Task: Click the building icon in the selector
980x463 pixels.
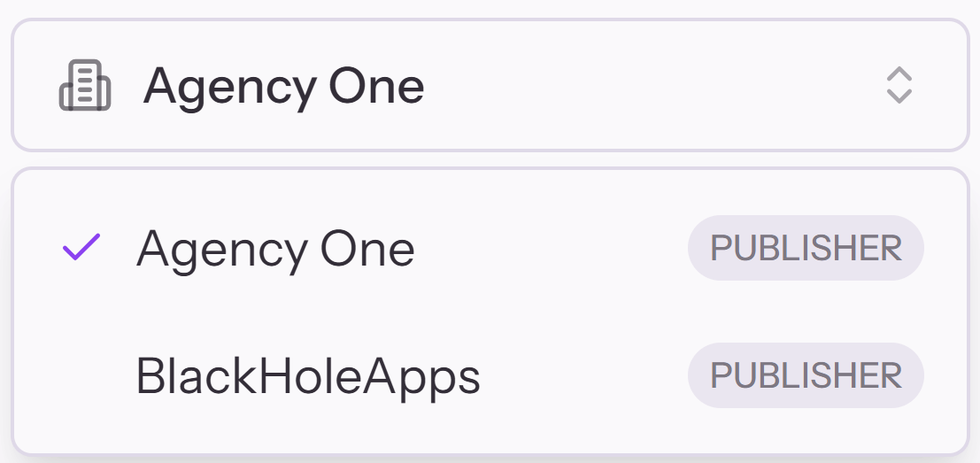Action: (x=85, y=86)
